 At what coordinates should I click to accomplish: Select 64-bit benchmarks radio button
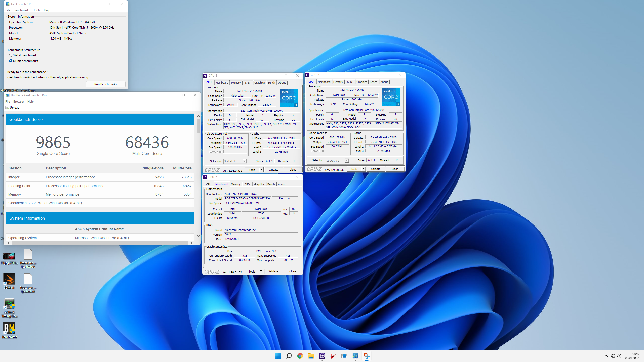(x=11, y=61)
